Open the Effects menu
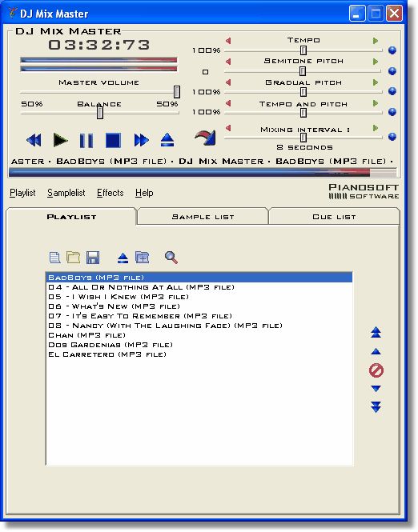 [x=110, y=193]
